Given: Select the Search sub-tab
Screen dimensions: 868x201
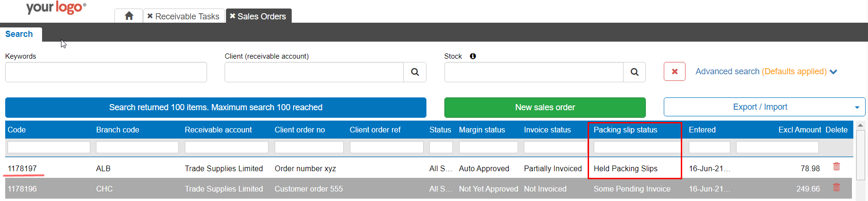Looking at the screenshot, I should (x=19, y=34).
